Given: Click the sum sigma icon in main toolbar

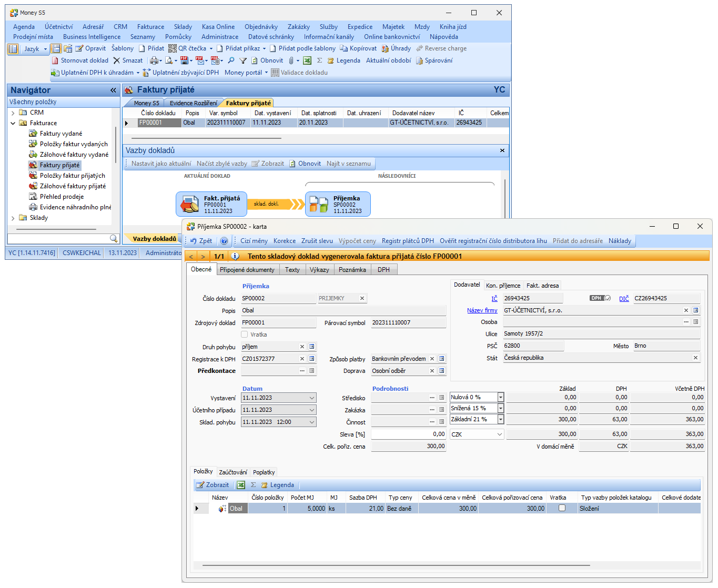Looking at the screenshot, I should click(319, 60).
